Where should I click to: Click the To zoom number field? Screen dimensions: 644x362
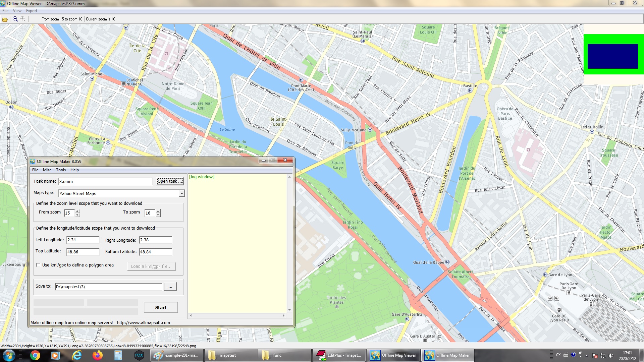coord(150,213)
